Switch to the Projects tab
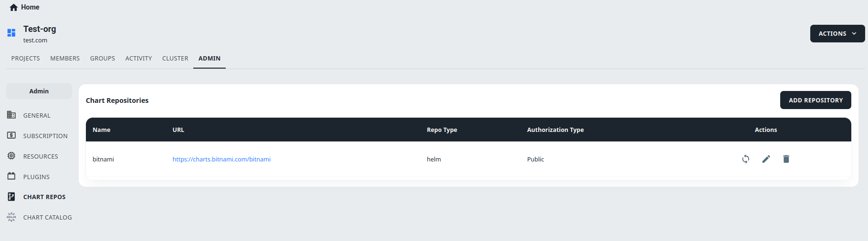868x241 pixels. coord(26,59)
